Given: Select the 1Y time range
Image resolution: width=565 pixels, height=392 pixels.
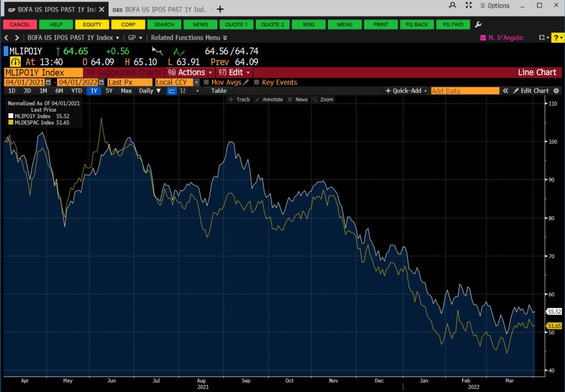Looking at the screenshot, I should point(93,91).
